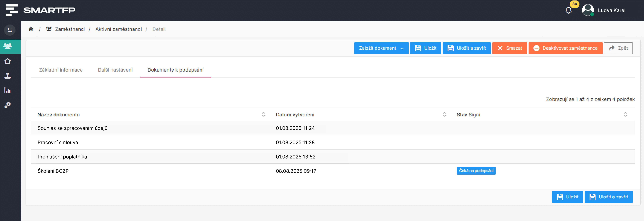This screenshot has height=221, width=644.
Task: Open the notifications bell
Action: point(568,10)
